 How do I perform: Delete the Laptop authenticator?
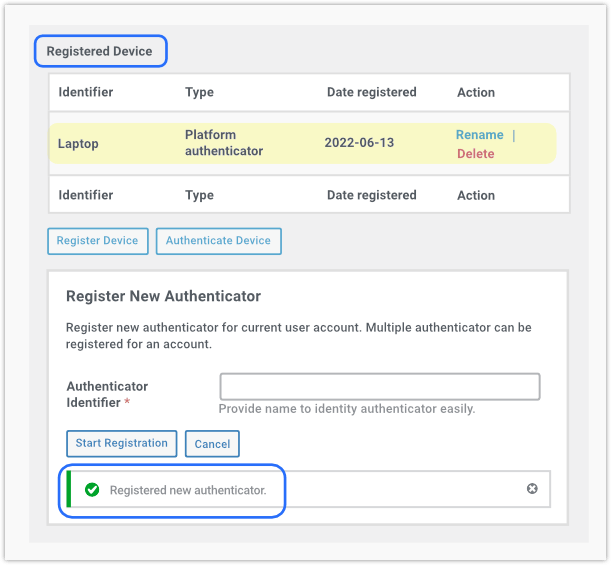[x=475, y=154]
